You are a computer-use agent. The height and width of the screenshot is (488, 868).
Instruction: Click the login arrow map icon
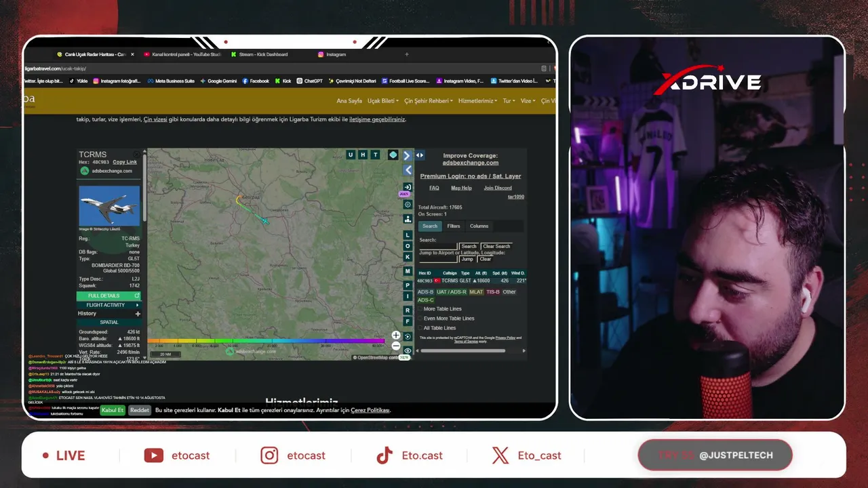[x=408, y=187]
